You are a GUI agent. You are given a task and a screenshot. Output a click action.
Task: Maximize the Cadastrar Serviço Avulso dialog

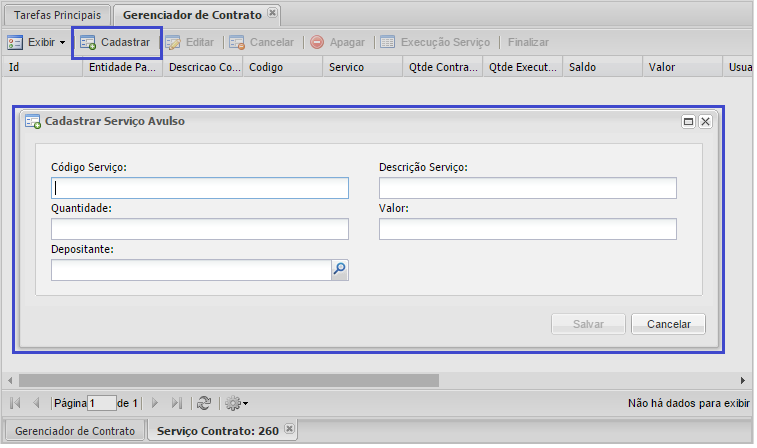pos(688,122)
